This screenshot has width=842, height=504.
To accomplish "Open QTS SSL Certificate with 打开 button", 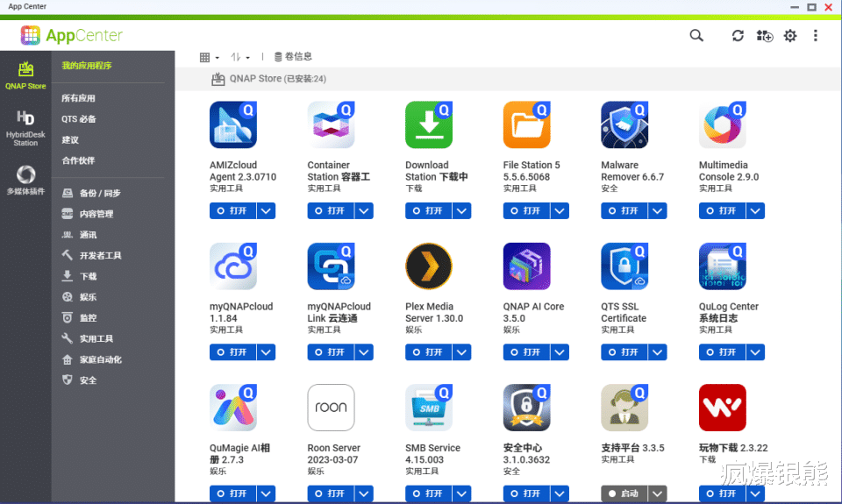I will pos(624,352).
